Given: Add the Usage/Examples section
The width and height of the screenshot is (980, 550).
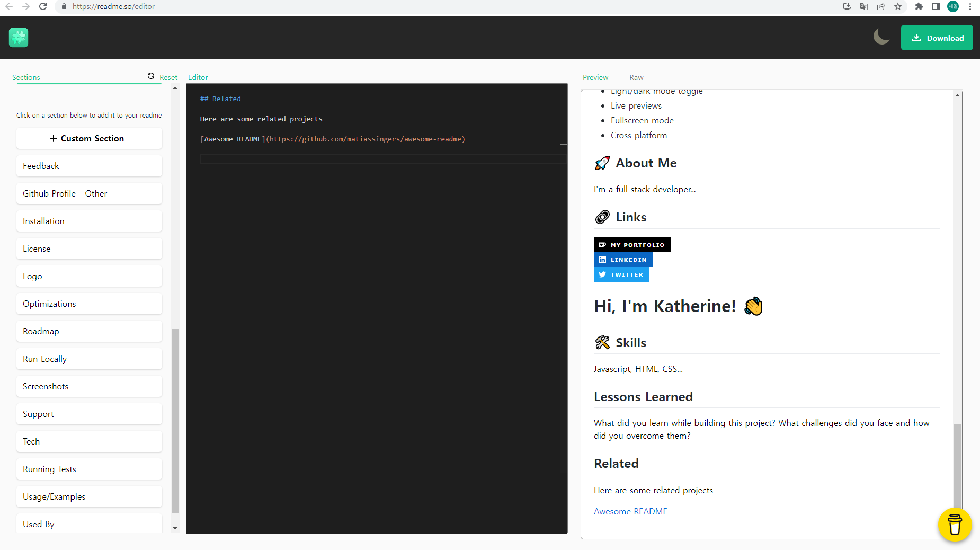Looking at the screenshot, I should tap(89, 496).
